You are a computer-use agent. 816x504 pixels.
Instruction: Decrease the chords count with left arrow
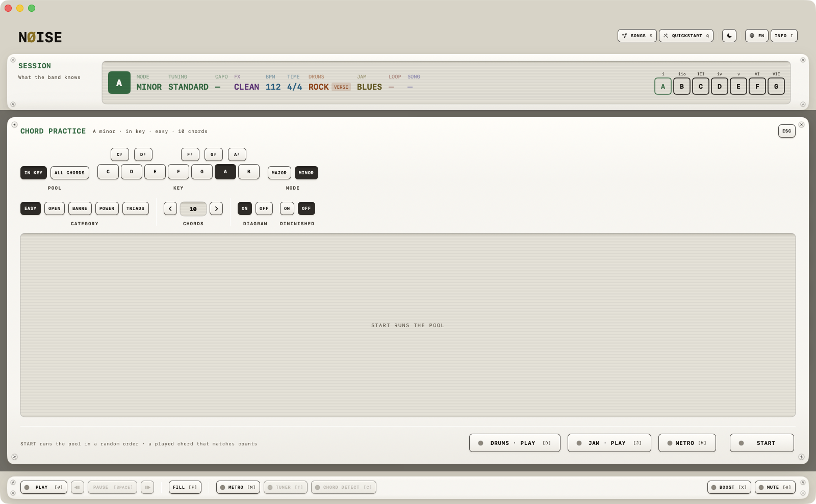pos(170,208)
